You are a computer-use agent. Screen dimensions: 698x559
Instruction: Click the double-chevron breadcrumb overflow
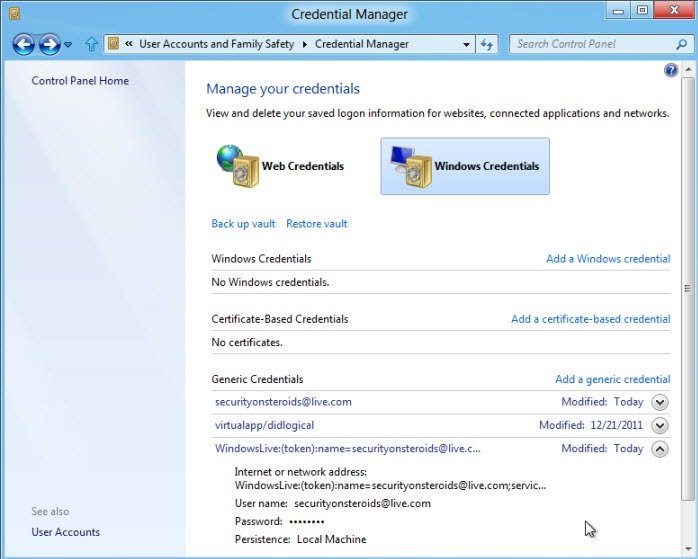click(x=129, y=44)
